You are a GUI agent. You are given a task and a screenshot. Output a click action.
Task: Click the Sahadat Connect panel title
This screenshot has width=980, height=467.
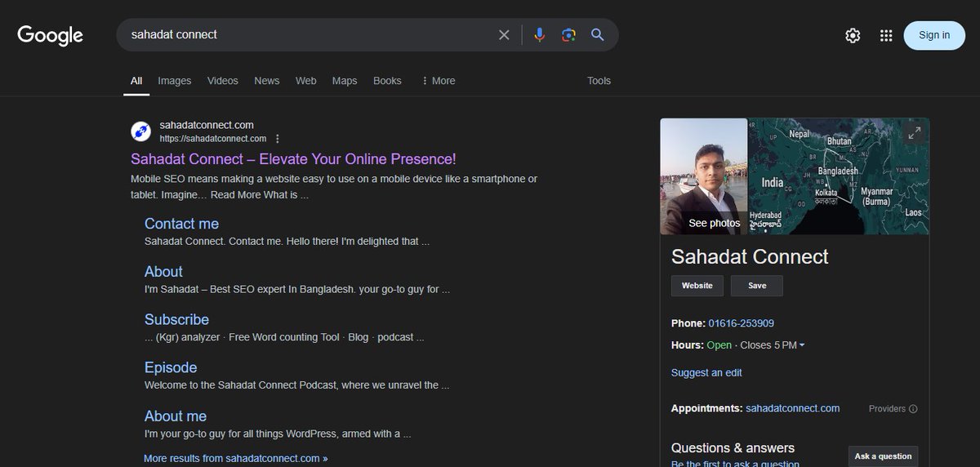click(750, 256)
